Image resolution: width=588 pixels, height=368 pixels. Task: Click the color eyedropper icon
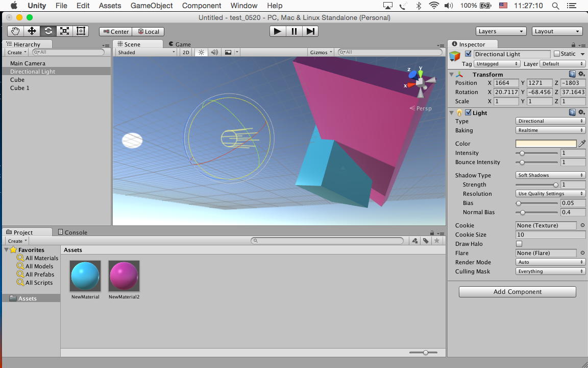coord(582,144)
